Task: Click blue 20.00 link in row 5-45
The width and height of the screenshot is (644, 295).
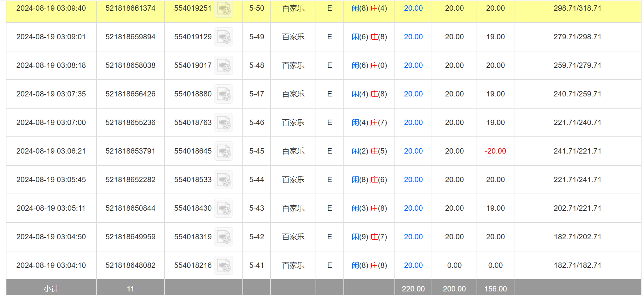Action: click(413, 151)
